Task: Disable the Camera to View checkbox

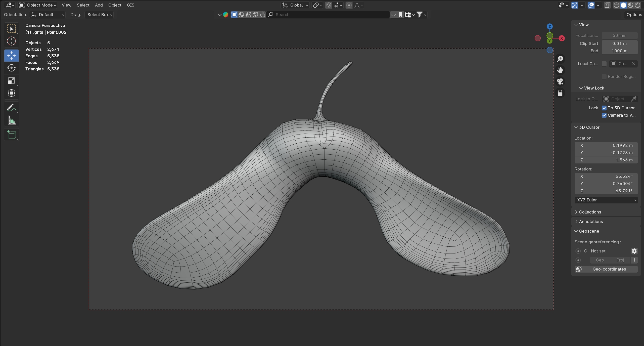Action: [604, 115]
